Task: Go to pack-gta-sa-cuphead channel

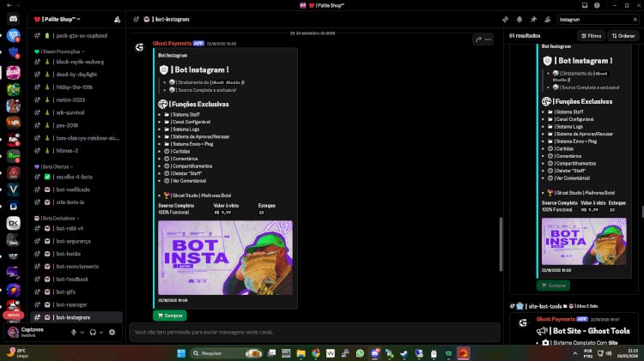Action: point(76,36)
